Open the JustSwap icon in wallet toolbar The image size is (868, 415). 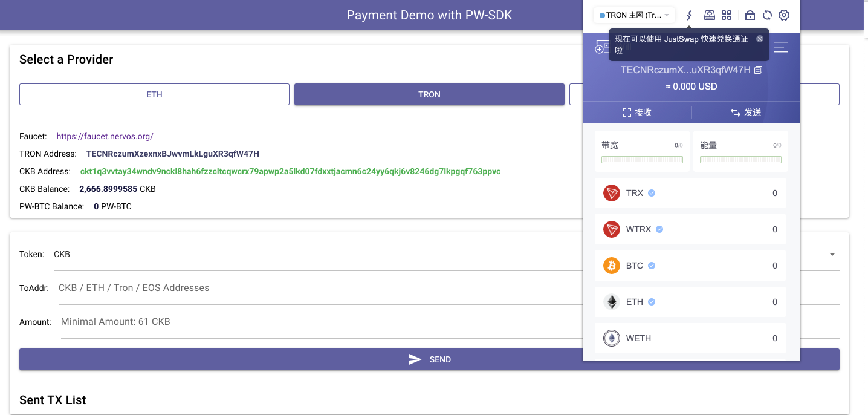pos(688,15)
